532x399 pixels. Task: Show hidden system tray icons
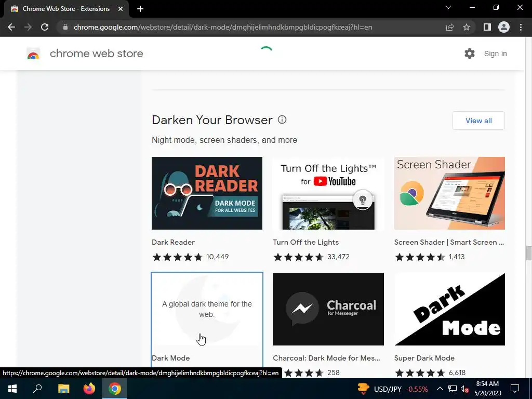[440, 389]
